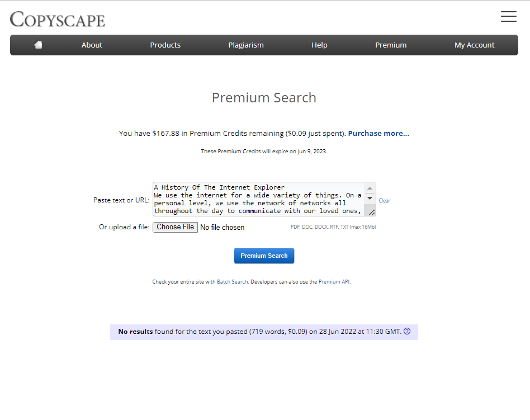Click the textarea scroll down arrow

pos(370,198)
